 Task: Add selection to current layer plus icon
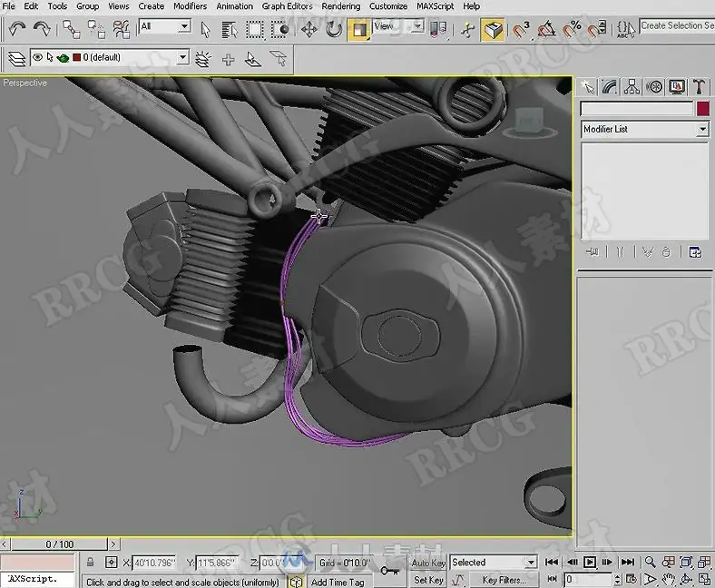(228, 59)
